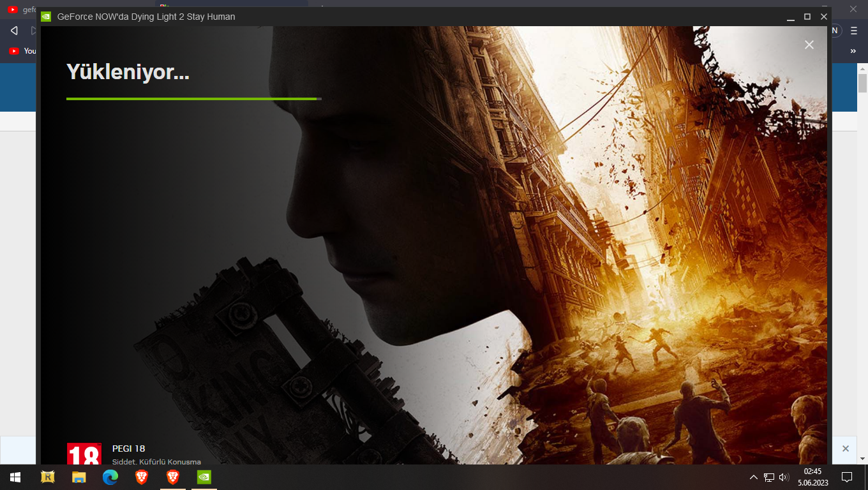The height and width of the screenshot is (490, 868).
Task: Open the browser's hamburger menu
Action: 854,31
